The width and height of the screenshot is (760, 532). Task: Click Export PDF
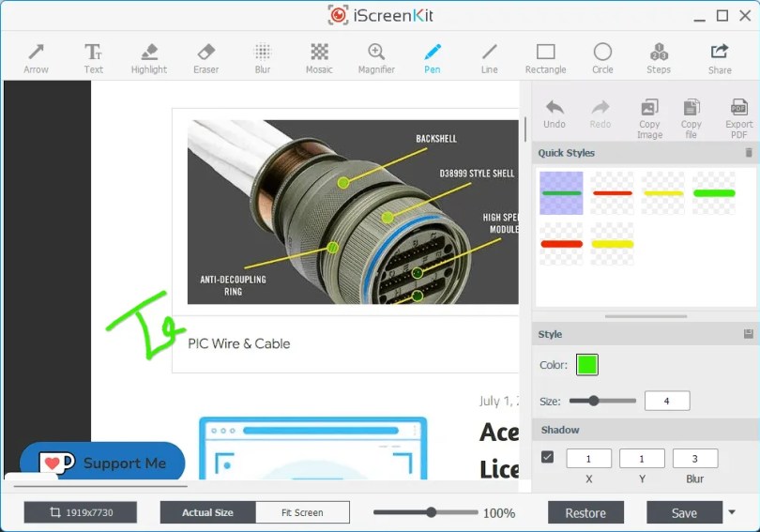(738, 119)
